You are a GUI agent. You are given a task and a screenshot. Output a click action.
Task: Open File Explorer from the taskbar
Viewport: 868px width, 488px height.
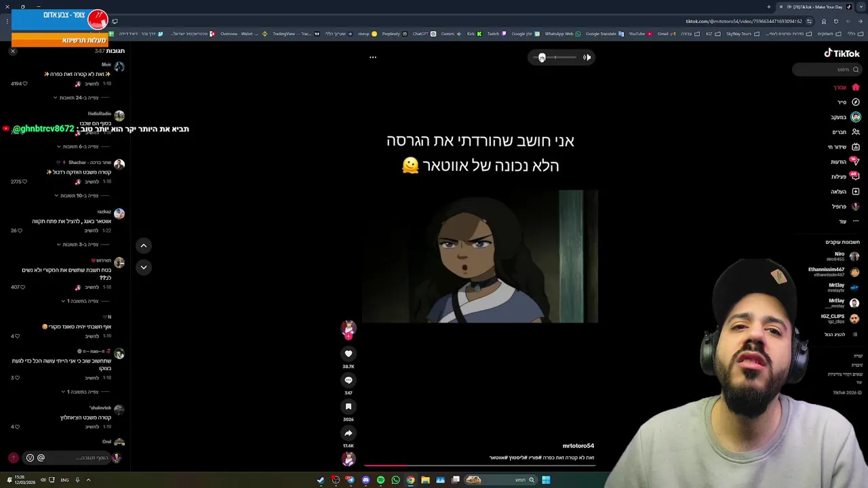(425, 480)
